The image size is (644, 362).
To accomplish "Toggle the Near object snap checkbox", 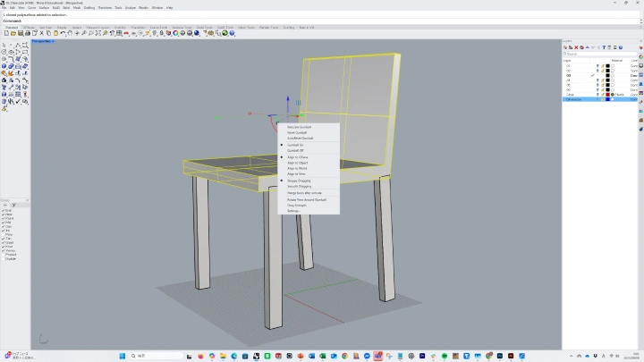I will click(x=4, y=215).
